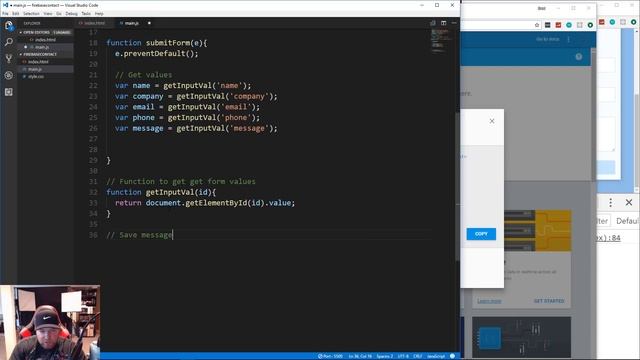Screen dimensions: 640x360
Task: Click the Port 5500 status bar item
Action: 330,356
